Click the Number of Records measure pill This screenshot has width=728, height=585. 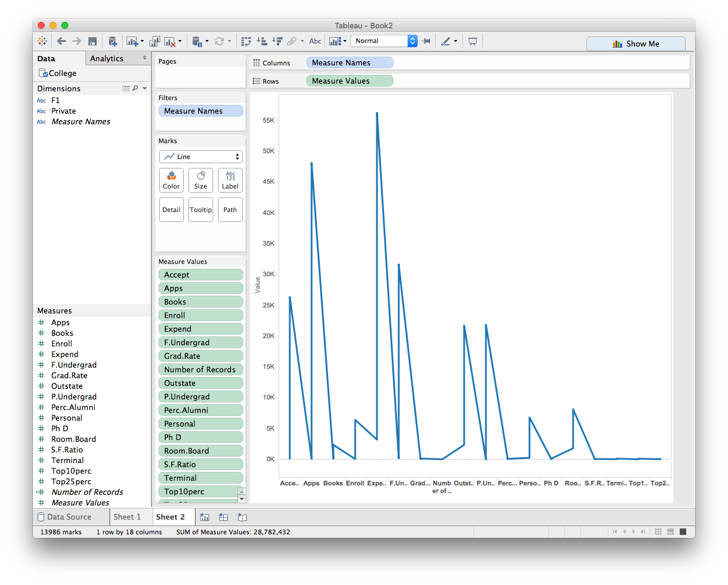click(200, 369)
